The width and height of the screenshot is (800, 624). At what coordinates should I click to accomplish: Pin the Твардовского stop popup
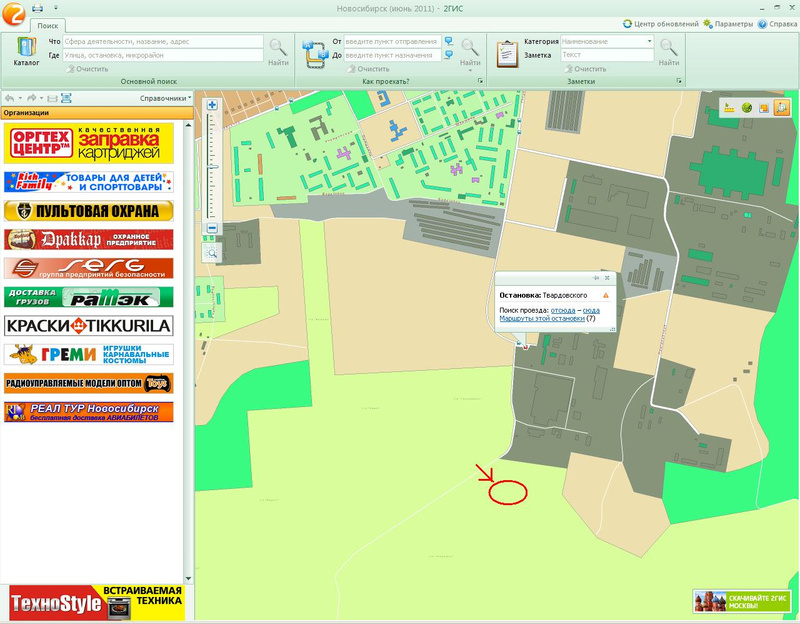596,278
